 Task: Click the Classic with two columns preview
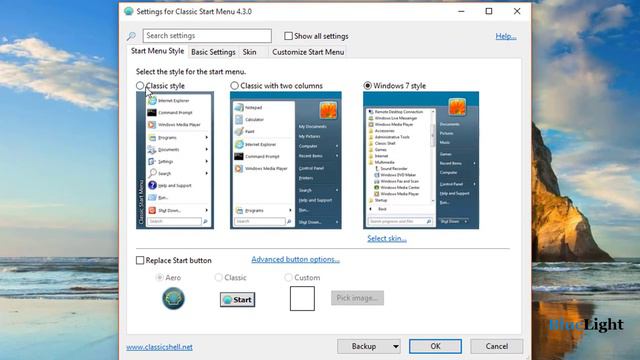pyautogui.click(x=286, y=160)
